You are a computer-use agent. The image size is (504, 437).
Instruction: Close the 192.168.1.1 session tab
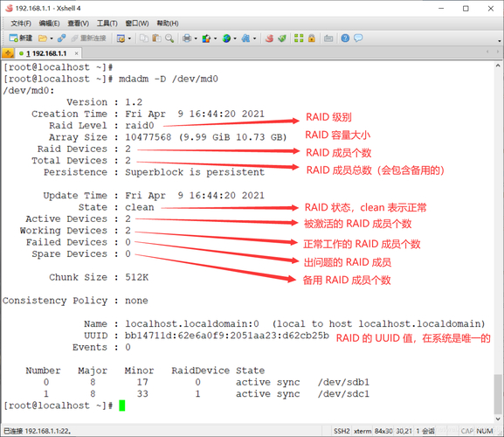coord(76,53)
